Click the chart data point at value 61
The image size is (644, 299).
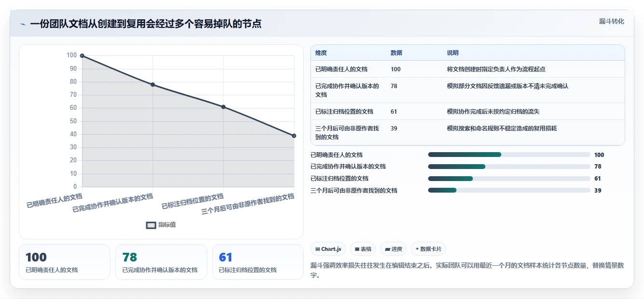click(x=223, y=107)
